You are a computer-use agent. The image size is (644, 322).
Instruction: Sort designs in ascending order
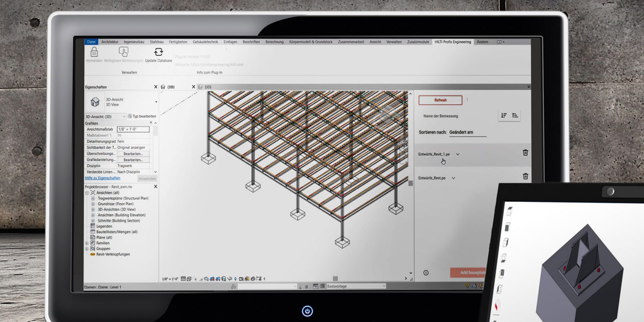click(515, 116)
